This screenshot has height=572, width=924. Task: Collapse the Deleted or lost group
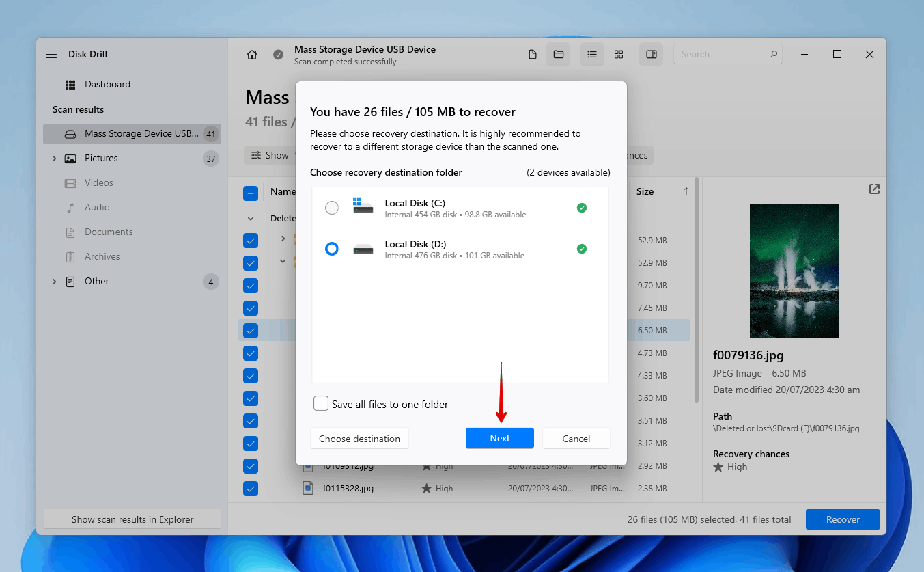coord(251,219)
